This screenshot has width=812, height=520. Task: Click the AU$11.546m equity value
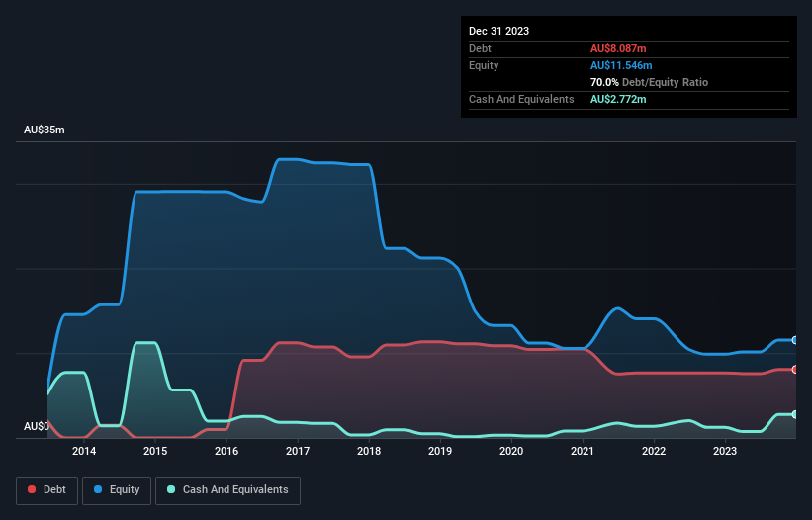click(x=621, y=65)
